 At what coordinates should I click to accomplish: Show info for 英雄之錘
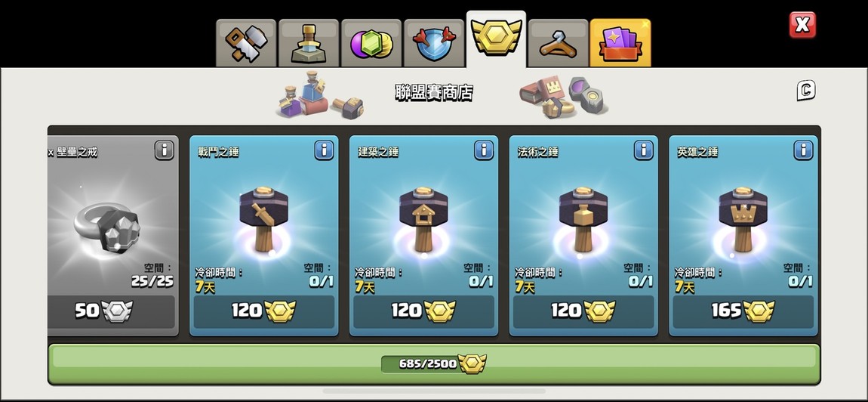(x=803, y=150)
